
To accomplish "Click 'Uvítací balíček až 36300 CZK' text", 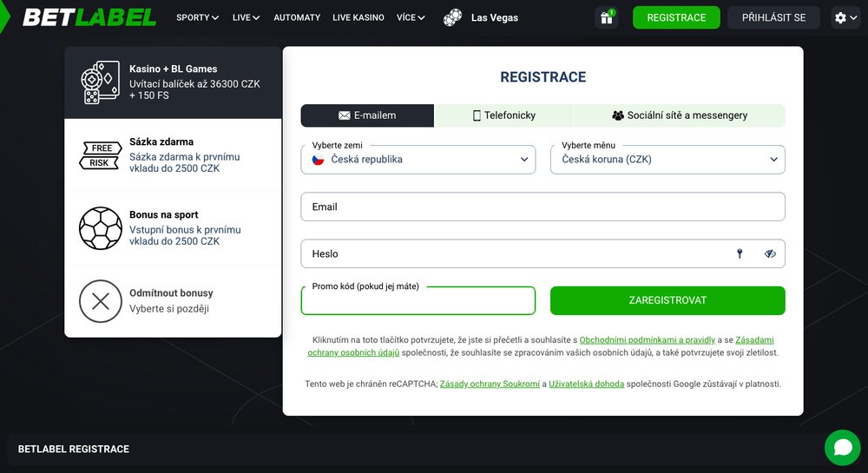I will (x=194, y=84).
